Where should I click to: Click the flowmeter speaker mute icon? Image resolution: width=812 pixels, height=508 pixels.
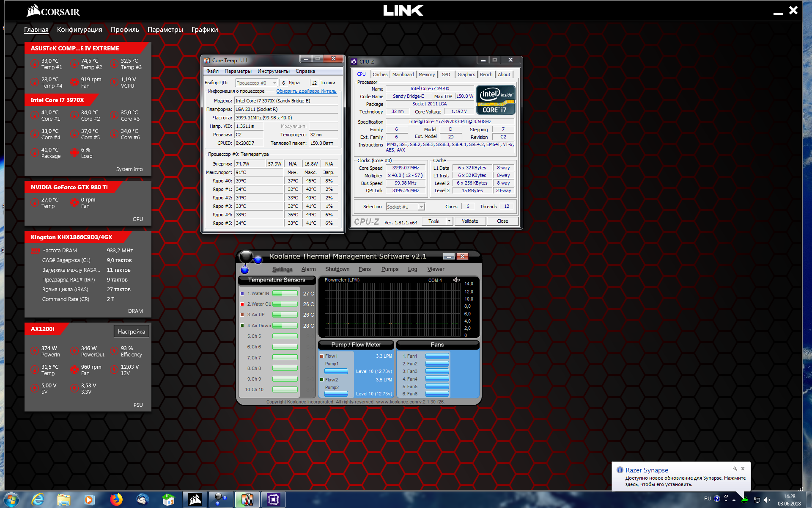pos(456,280)
